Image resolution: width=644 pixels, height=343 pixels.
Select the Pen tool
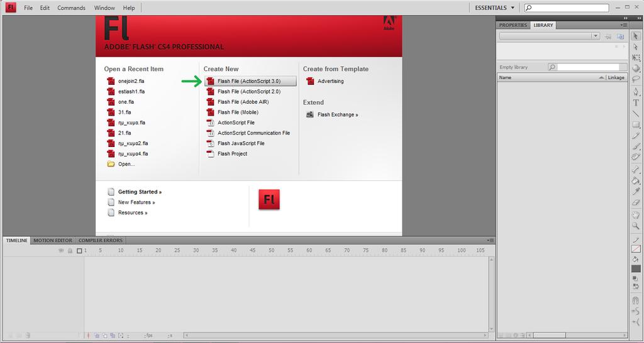pyautogui.click(x=636, y=92)
